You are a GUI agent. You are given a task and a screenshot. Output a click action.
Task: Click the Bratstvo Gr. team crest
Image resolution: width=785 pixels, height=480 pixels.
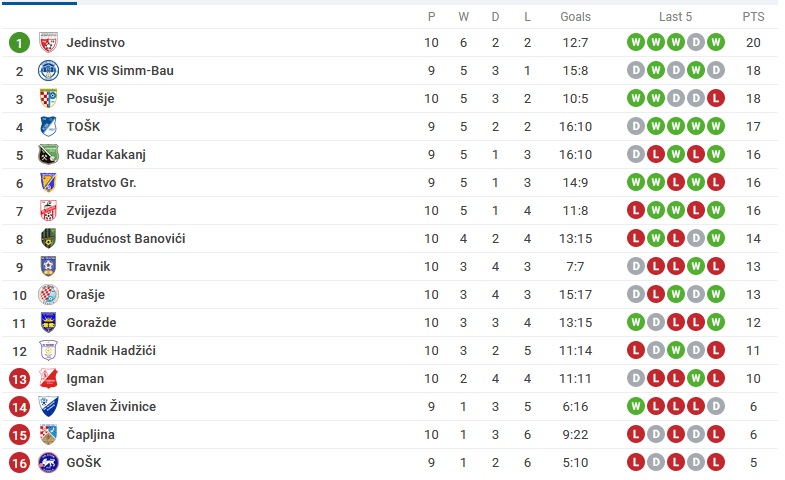pyautogui.click(x=49, y=183)
